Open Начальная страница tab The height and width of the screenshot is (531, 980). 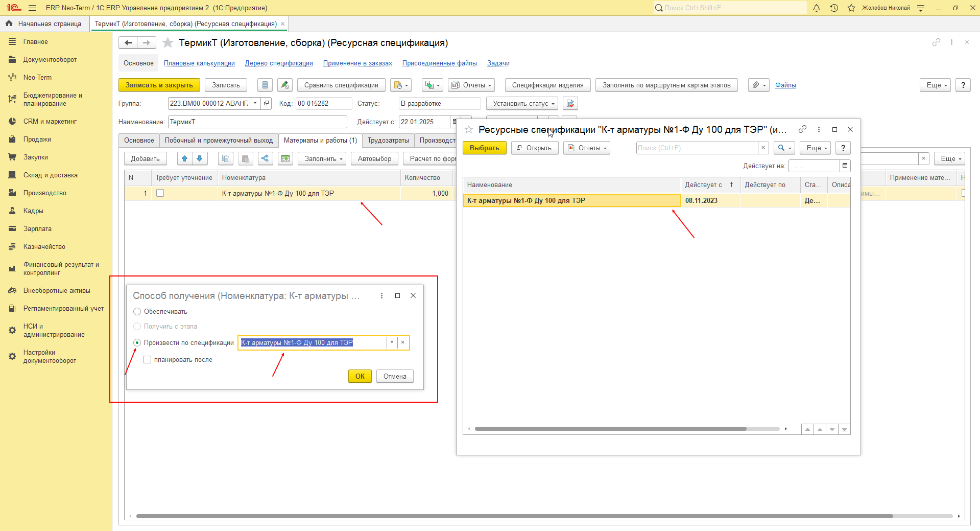[44, 24]
